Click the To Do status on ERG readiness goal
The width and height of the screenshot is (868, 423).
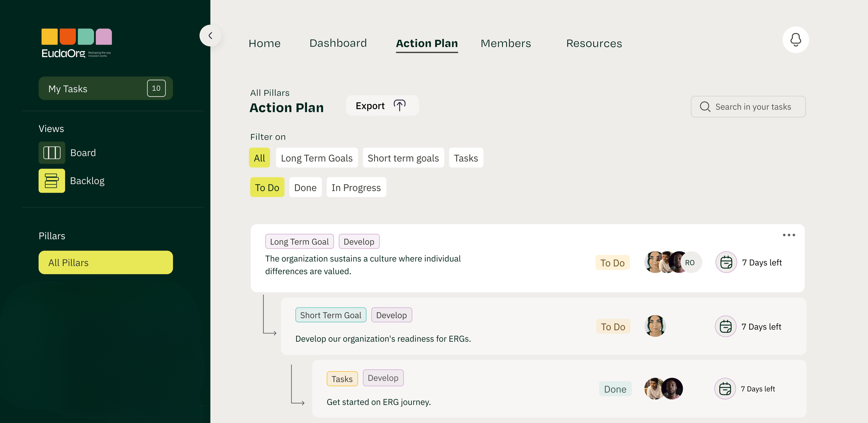pyautogui.click(x=613, y=327)
